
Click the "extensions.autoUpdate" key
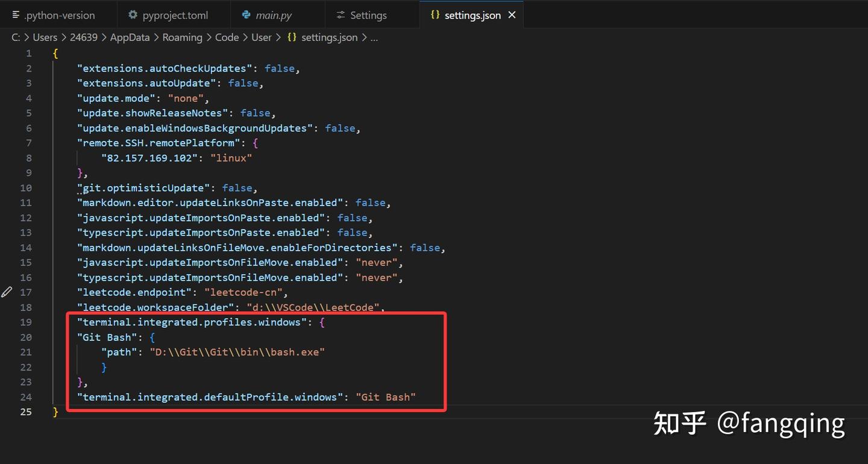click(146, 83)
